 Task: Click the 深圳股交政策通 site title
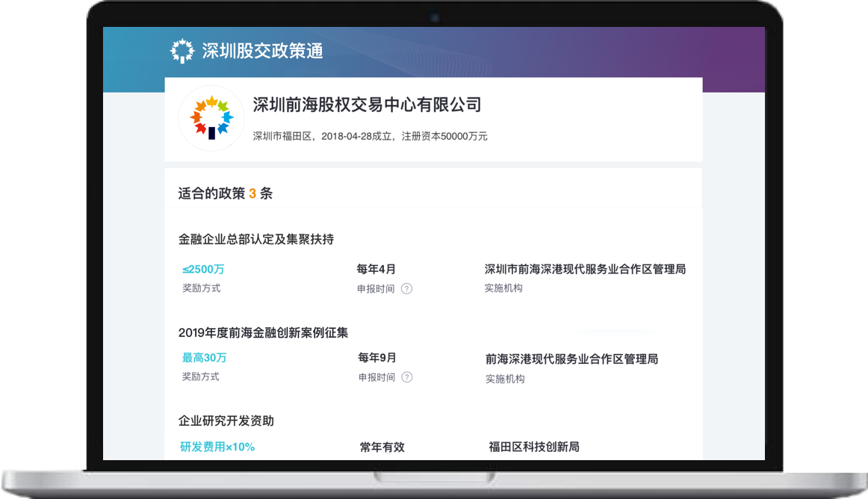click(x=262, y=51)
